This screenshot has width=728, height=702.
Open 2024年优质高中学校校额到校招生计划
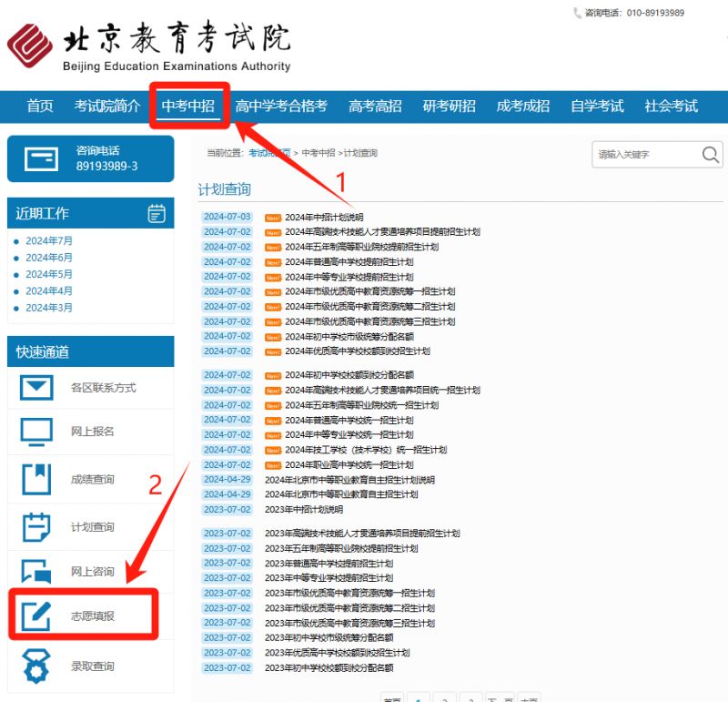tap(358, 351)
